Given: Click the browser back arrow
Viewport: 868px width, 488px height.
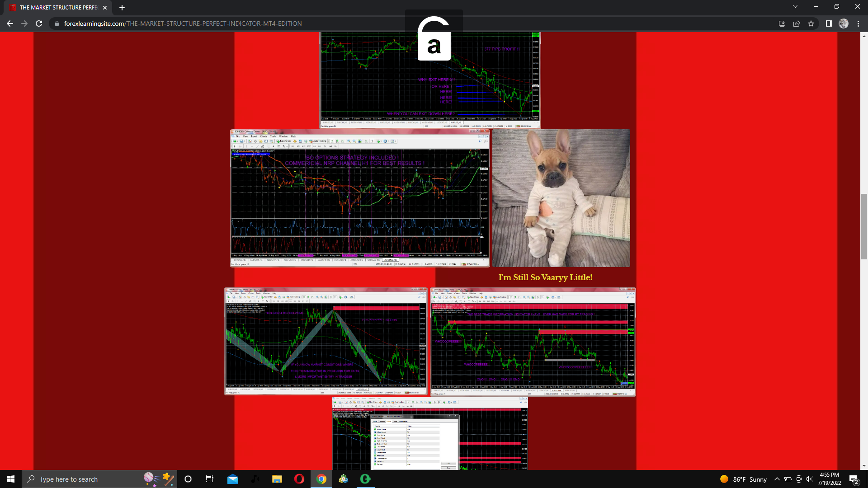Looking at the screenshot, I should pyautogui.click(x=10, y=23).
